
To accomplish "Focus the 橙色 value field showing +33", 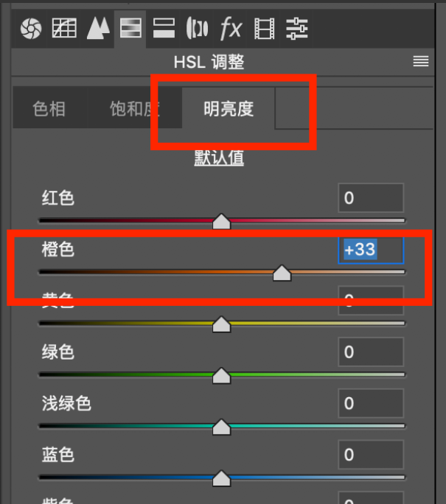I will point(371,250).
